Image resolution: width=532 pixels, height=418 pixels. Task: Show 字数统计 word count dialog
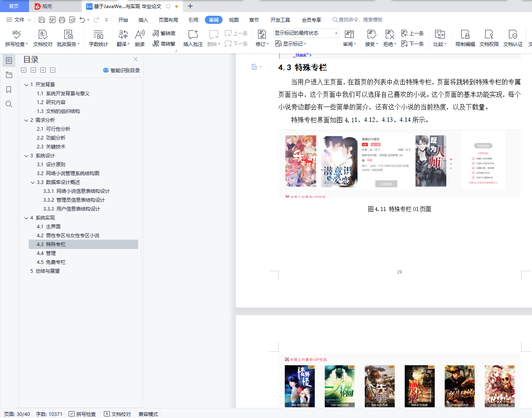99,38
